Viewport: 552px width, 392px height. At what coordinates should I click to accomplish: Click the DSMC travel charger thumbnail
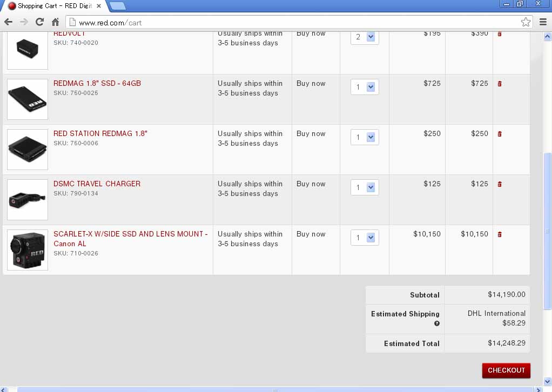click(x=28, y=200)
